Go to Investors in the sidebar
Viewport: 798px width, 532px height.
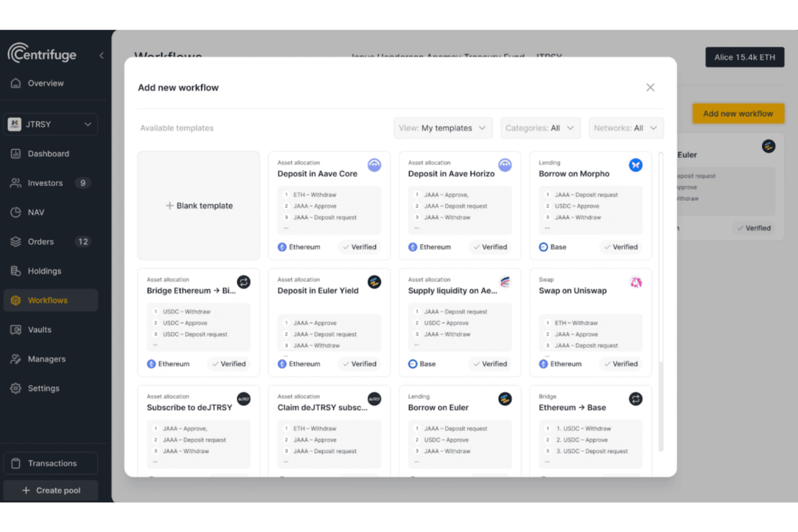click(51, 183)
